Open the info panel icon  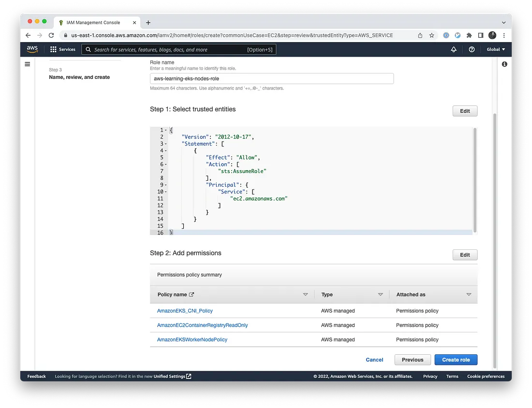(504, 64)
